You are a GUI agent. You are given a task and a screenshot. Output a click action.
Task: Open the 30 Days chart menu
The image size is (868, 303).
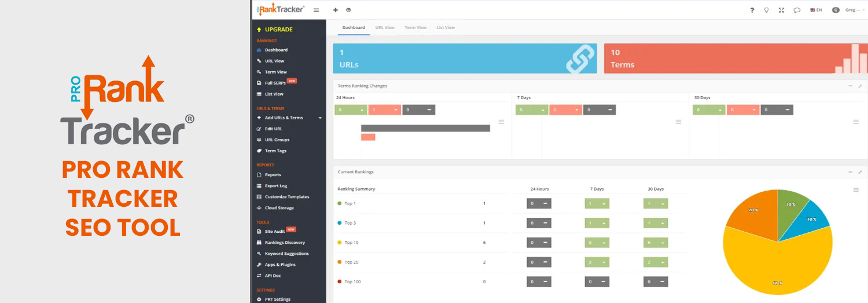[x=856, y=122]
